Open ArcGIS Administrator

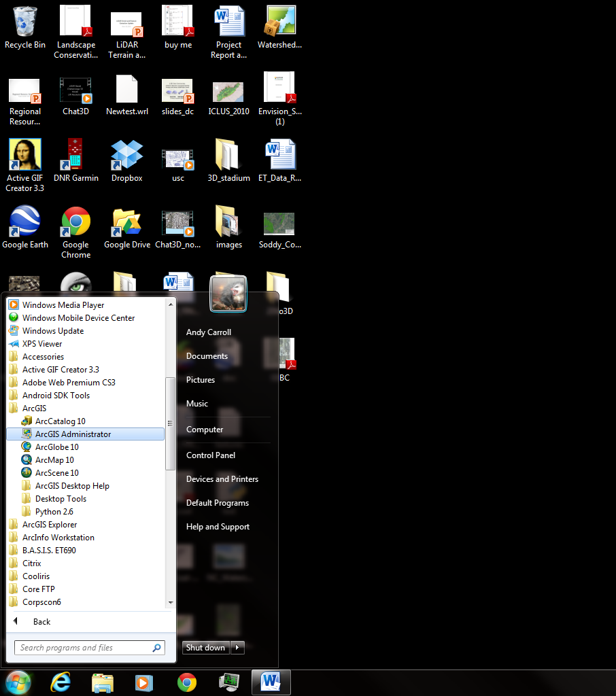pos(86,434)
